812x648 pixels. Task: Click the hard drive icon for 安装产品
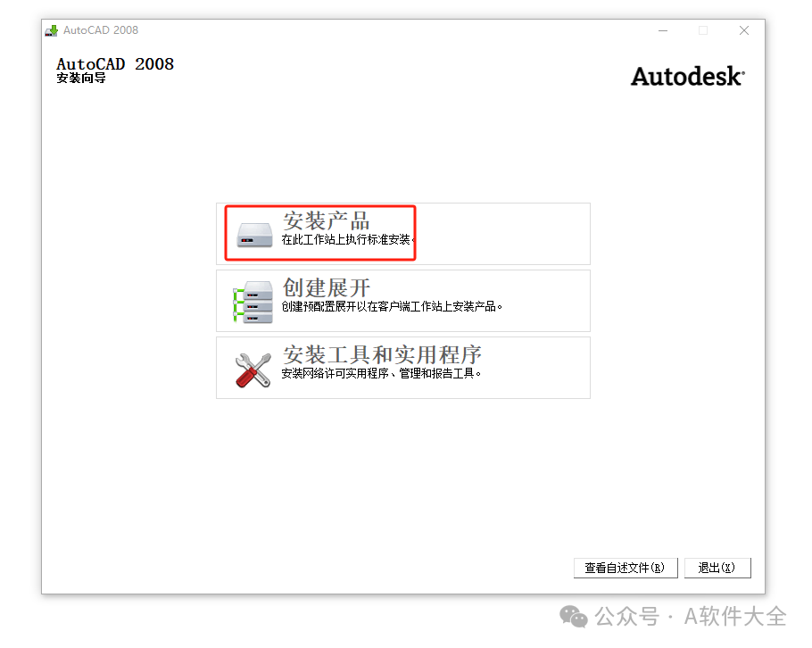(x=254, y=235)
